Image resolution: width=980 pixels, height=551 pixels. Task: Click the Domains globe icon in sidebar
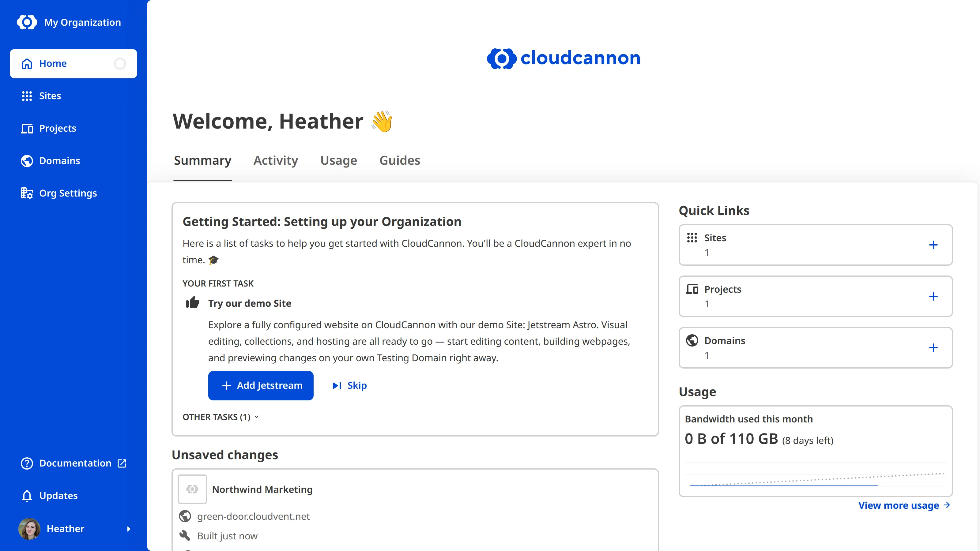pos(27,161)
